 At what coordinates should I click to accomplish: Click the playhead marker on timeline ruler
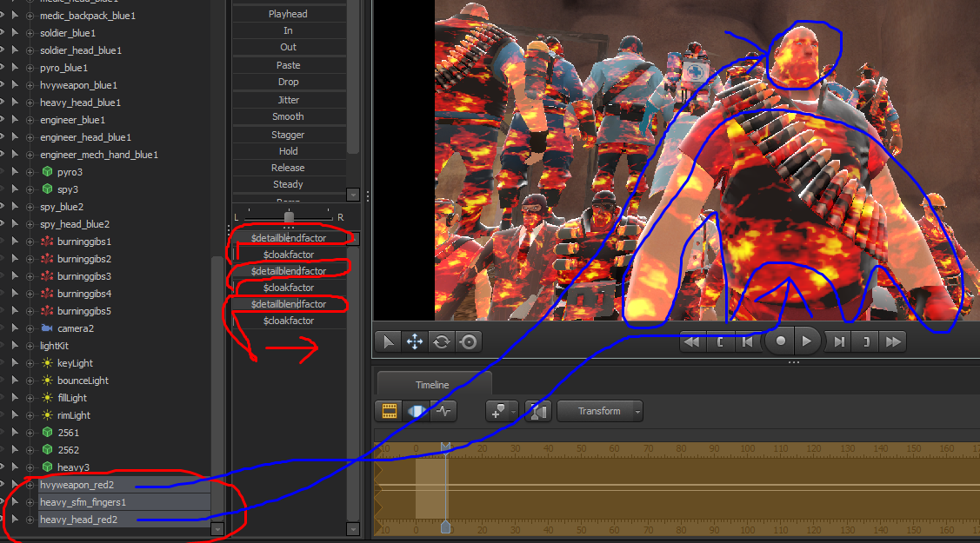coord(445,447)
